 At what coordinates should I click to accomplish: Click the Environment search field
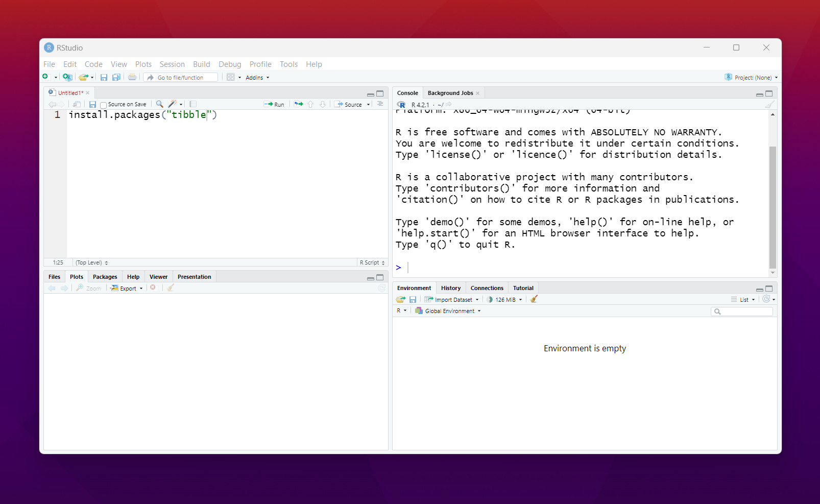[x=742, y=311]
